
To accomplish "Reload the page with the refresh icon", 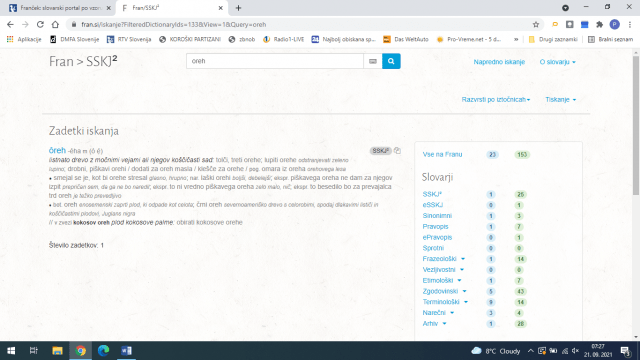I will [x=40, y=24].
